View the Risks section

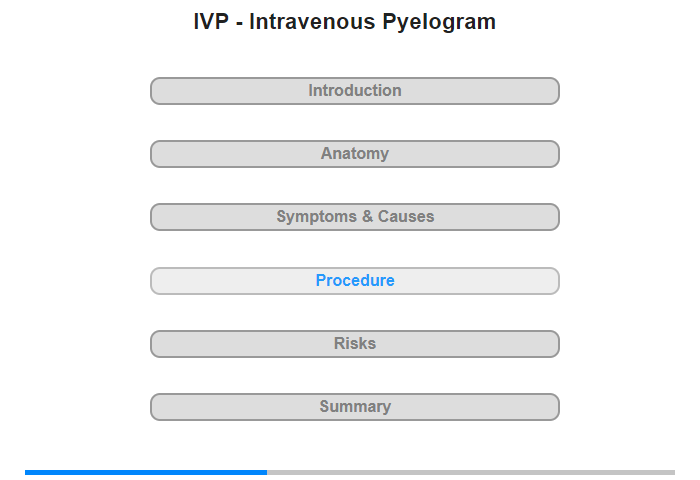355,344
